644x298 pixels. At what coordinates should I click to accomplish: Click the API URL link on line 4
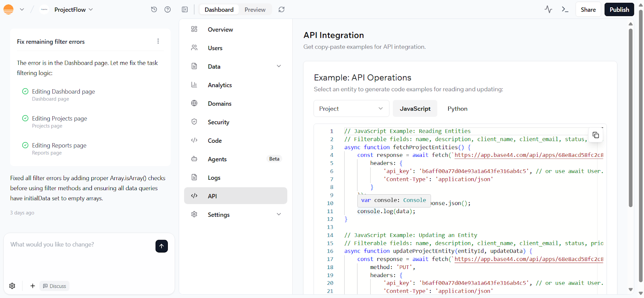point(529,155)
